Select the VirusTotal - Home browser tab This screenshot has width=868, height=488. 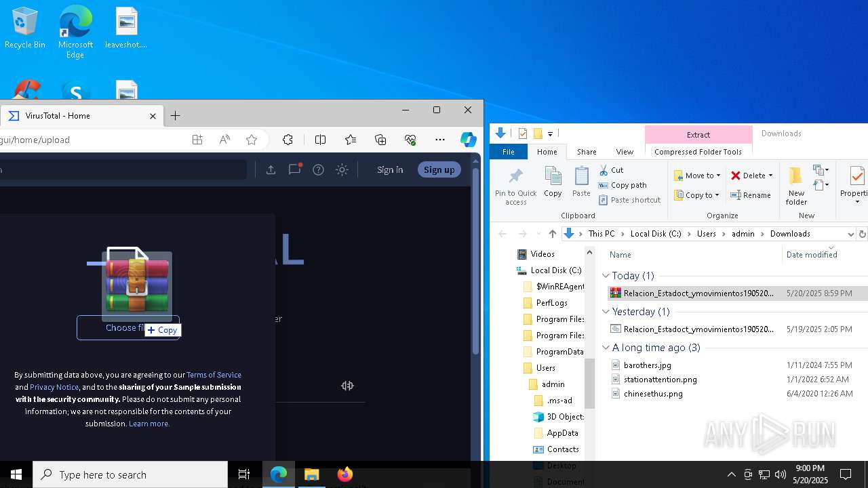click(81, 116)
